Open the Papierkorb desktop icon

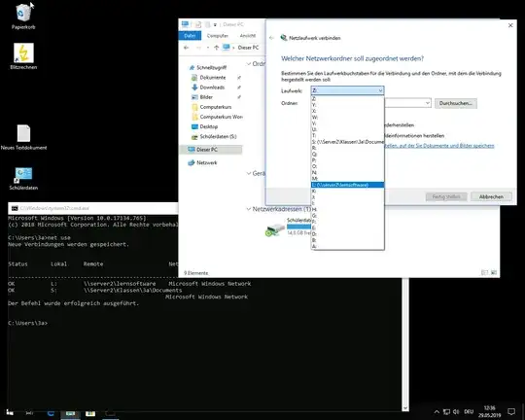[23, 17]
